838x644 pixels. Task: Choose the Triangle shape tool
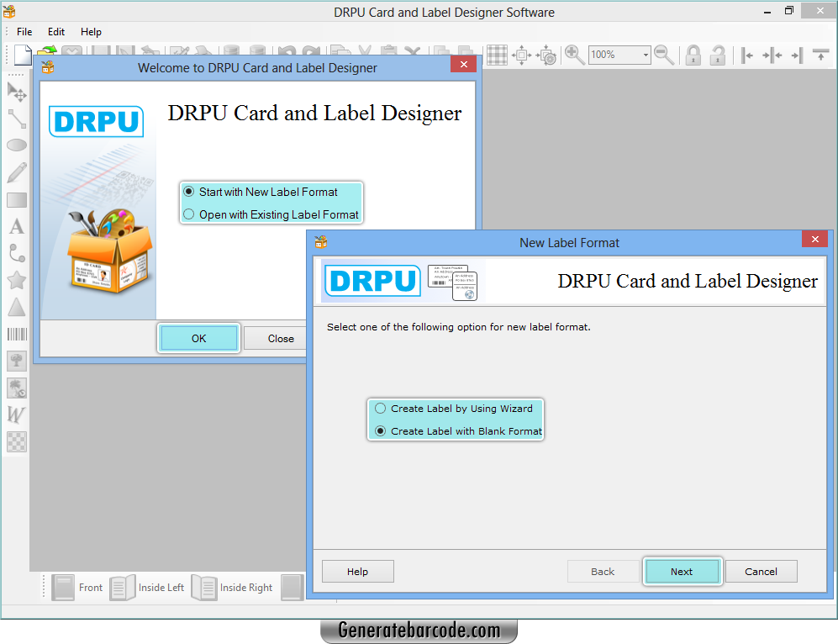tap(17, 307)
